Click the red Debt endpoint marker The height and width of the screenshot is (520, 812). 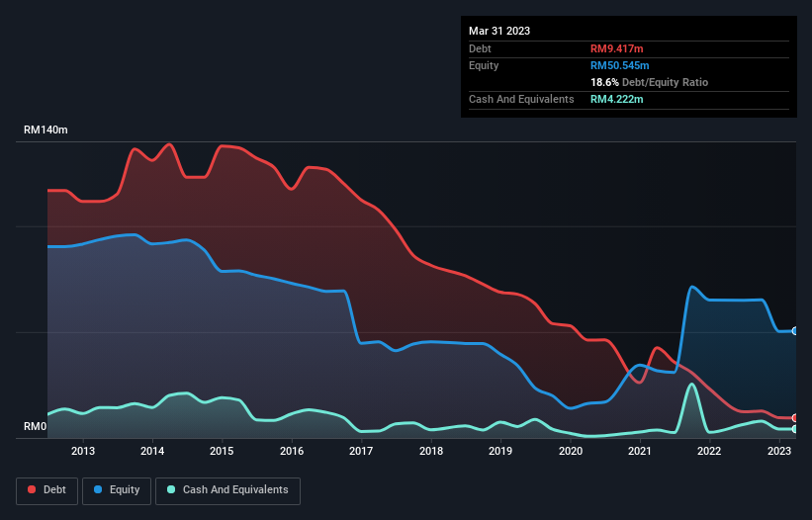(x=795, y=417)
